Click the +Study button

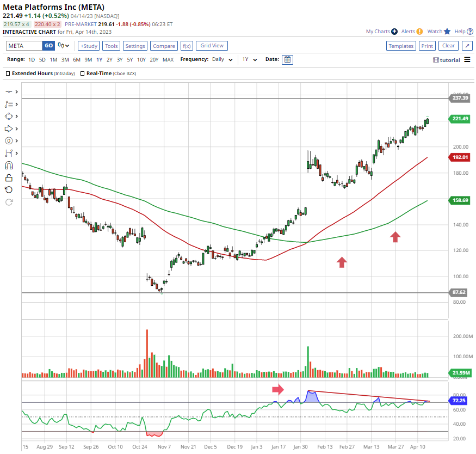[89, 46]
